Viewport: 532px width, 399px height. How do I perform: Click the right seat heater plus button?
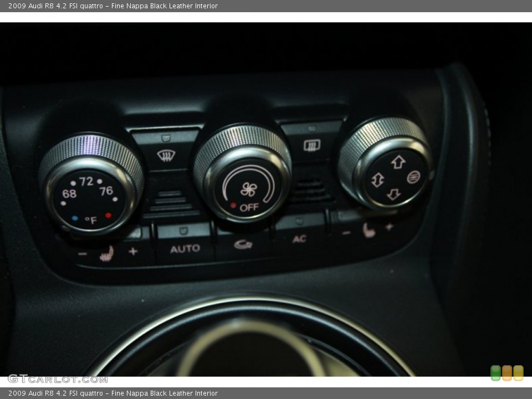coord(389,227)
